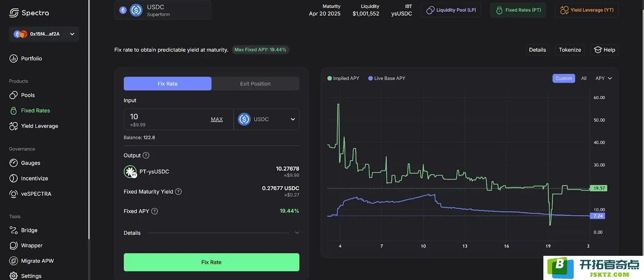
Task: Click the Bridge sidebar icon
Action: pos(13,230)
